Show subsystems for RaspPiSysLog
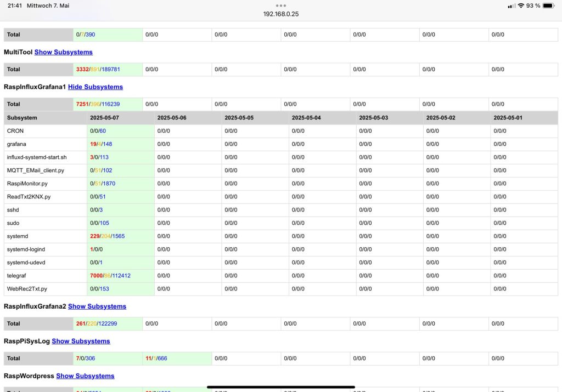This screenshot has width=562, height=392. click(x=81, y=341)
